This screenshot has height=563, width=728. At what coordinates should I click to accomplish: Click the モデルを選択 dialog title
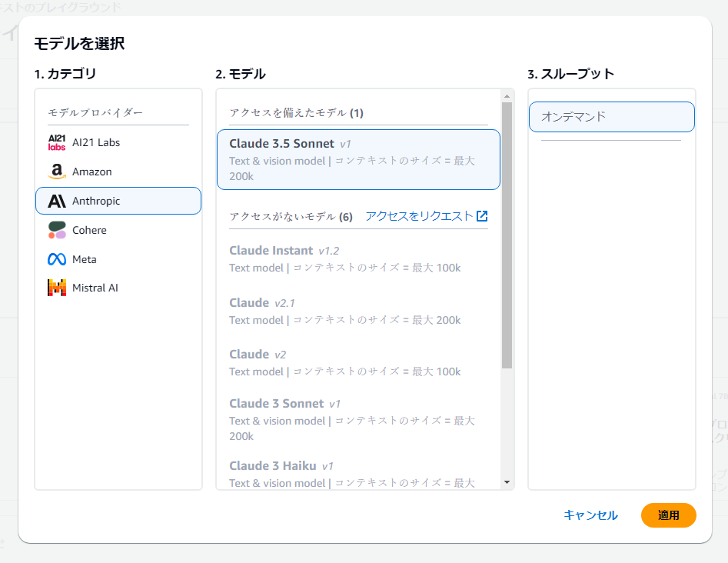[x=79, y=43]
